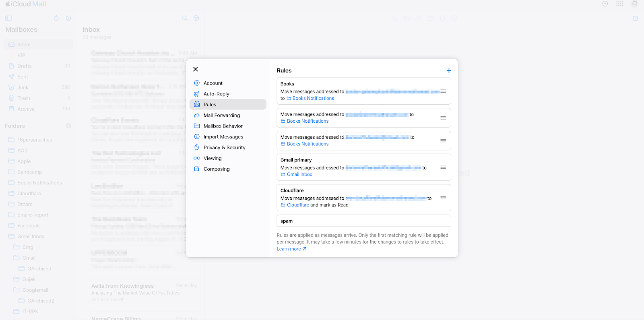
Task: Select Privacy & Security settings
Action: tap(224, 148)
